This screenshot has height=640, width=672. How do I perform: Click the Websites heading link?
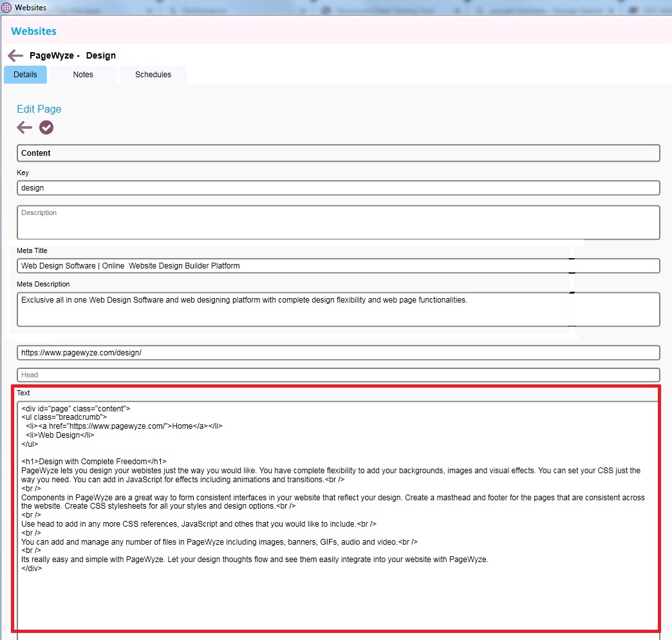[33, 32]
